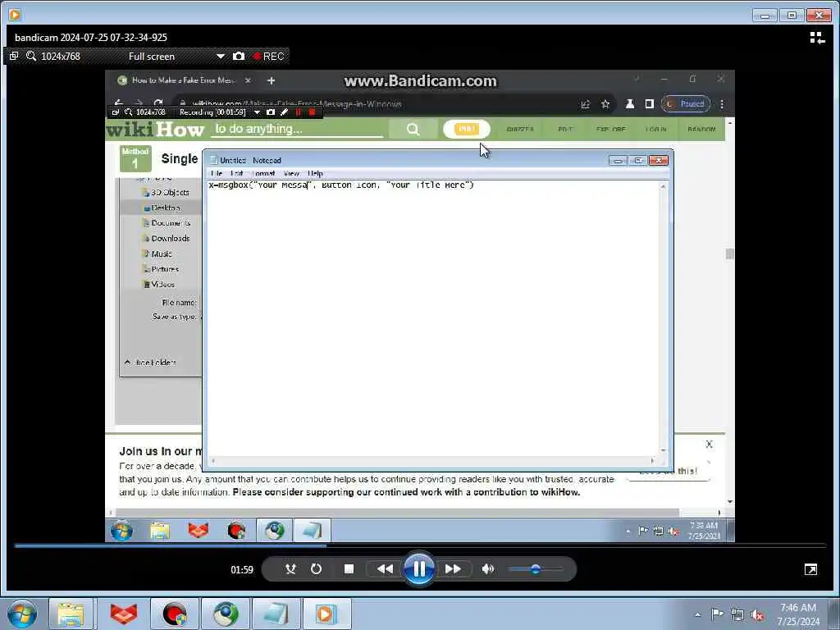Click the wikiHow search magnifier button
This screenshot has width=840, height=630.
tap(413, 129)
